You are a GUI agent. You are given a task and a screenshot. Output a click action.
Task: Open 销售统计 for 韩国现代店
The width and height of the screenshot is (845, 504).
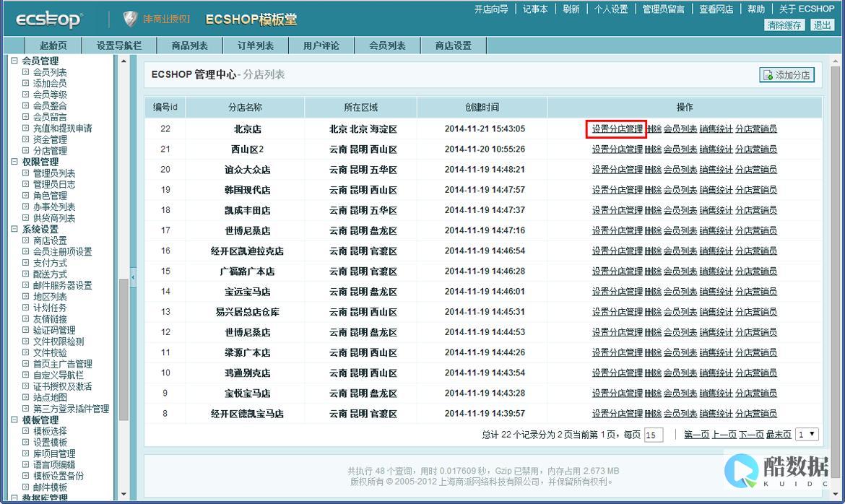[716, 190]
